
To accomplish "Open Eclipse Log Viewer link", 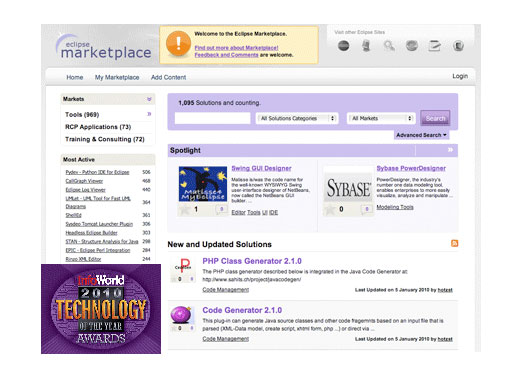I will 85,189.
